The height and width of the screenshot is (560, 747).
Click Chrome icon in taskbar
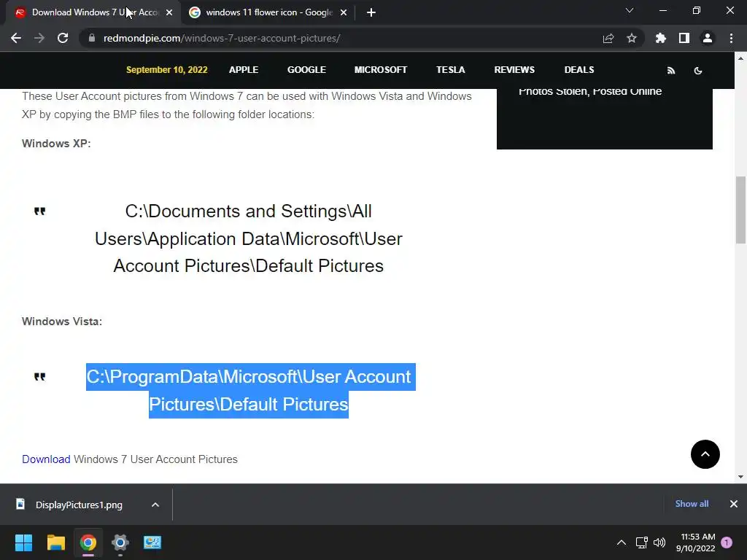(88, 542)
